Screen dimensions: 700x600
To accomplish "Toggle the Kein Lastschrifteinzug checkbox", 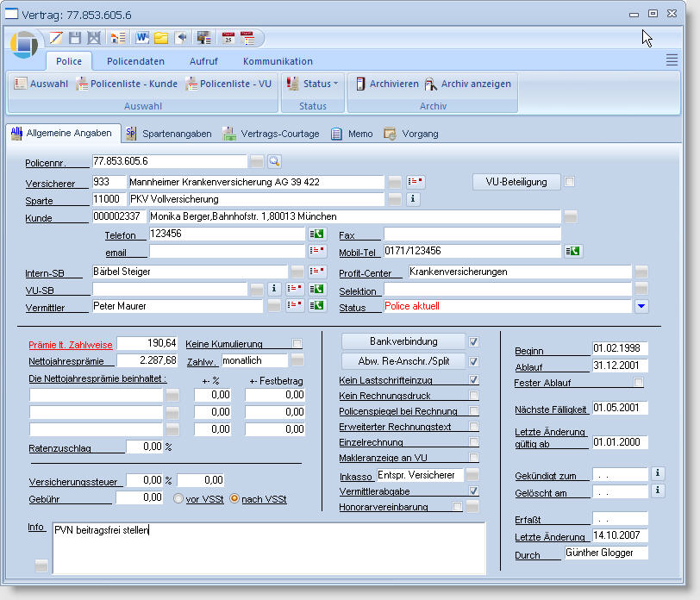I will click(473, 379).
